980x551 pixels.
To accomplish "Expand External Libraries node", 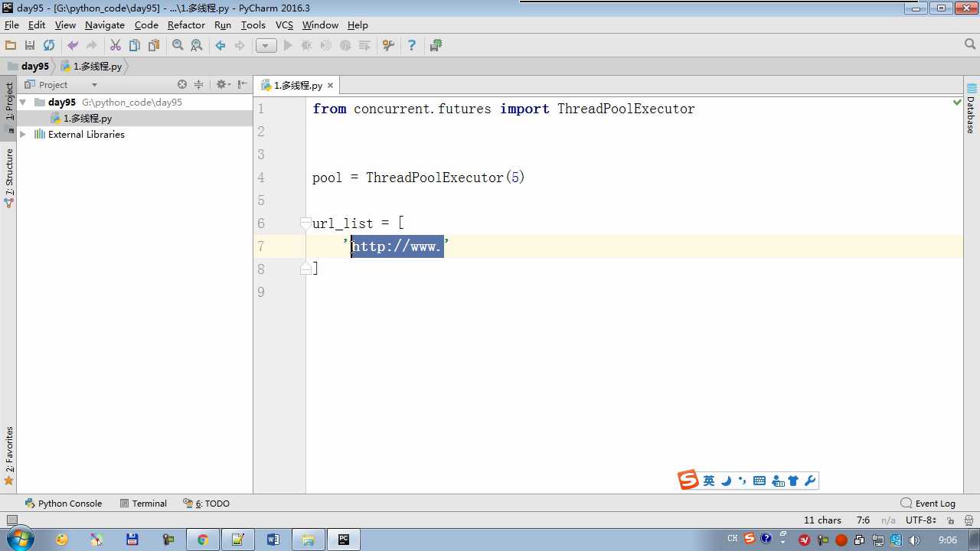I will (22, 134).
